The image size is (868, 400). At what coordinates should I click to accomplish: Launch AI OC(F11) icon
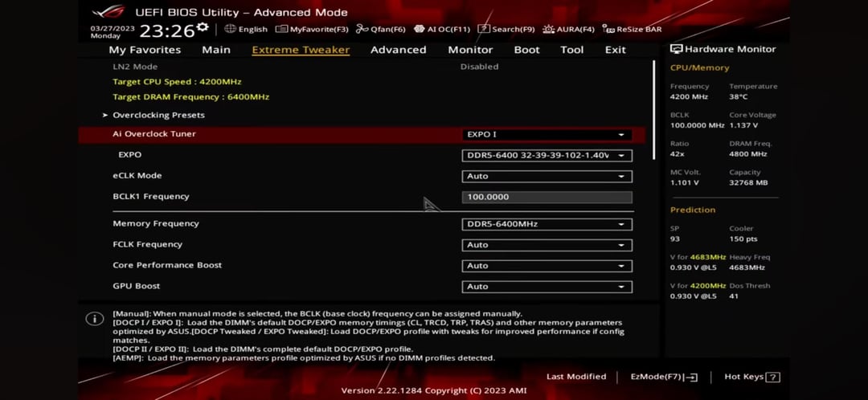(x=419, y=29)
